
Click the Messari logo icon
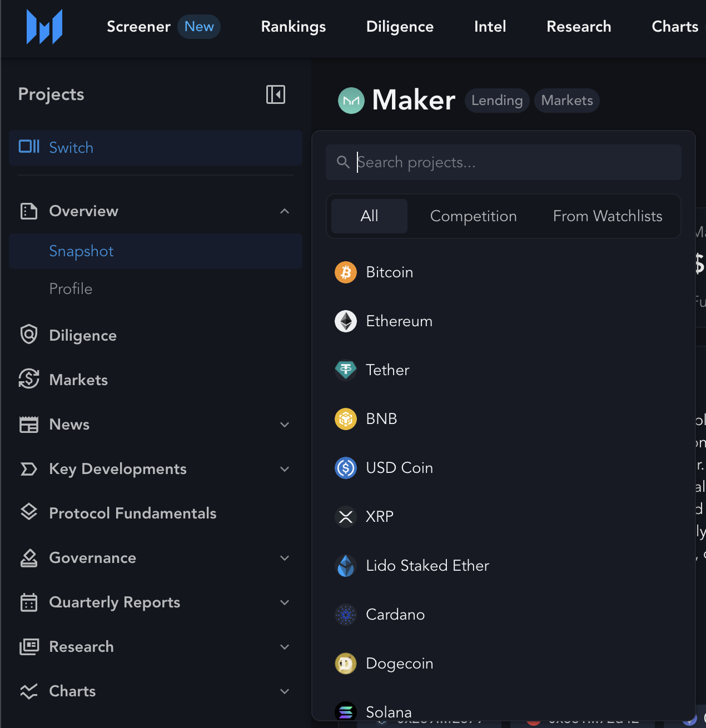pyautogui.click(x=44, y=27)
